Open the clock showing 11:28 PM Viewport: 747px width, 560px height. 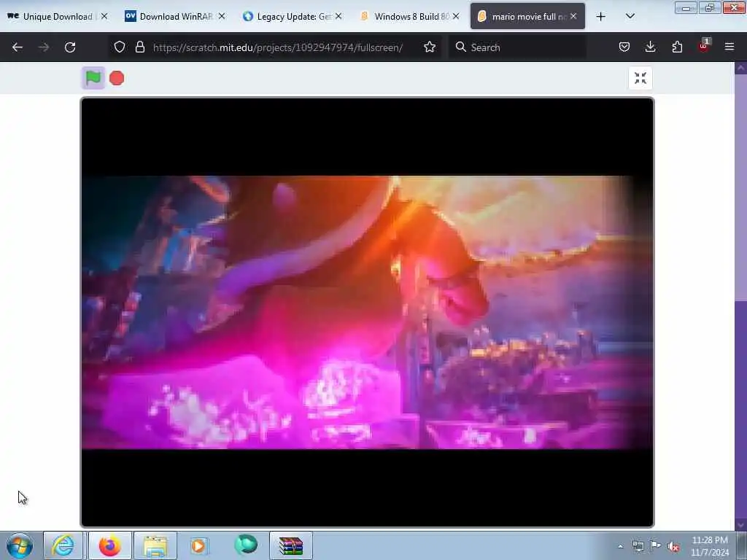coord(710,546)
